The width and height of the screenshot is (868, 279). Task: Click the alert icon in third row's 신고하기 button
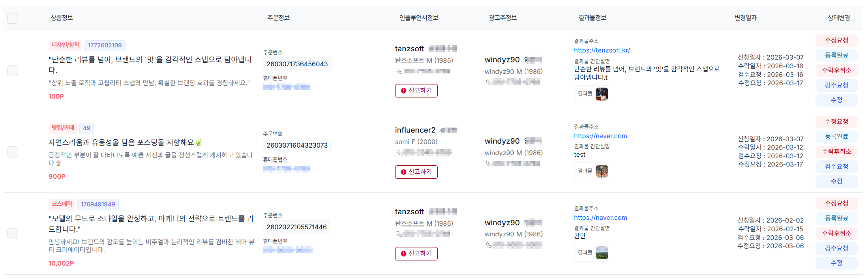click(x=403, y=254)
